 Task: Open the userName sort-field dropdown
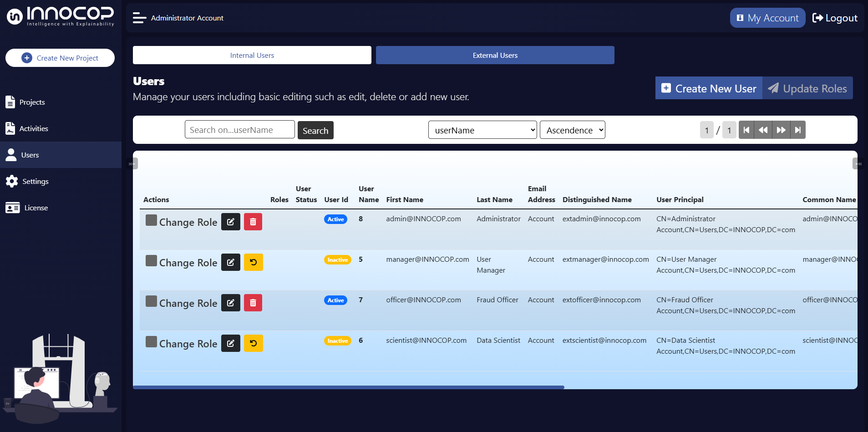coord(482,130)
